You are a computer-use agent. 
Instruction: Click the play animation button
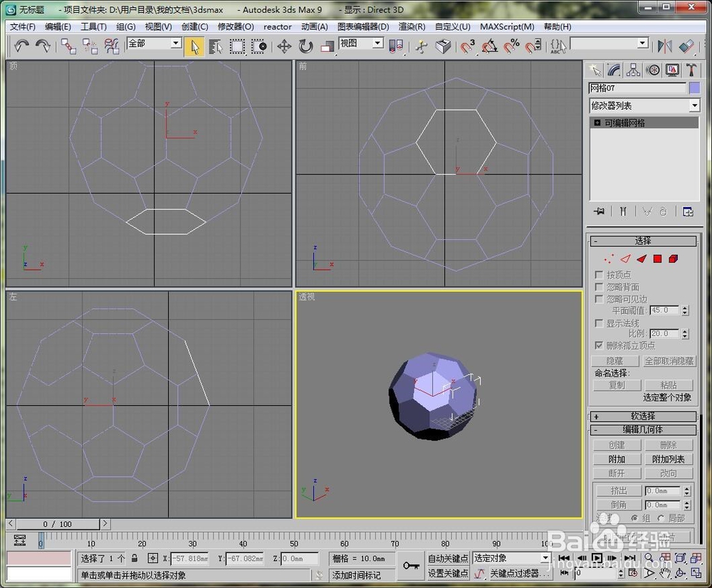(x=597, y=558)
